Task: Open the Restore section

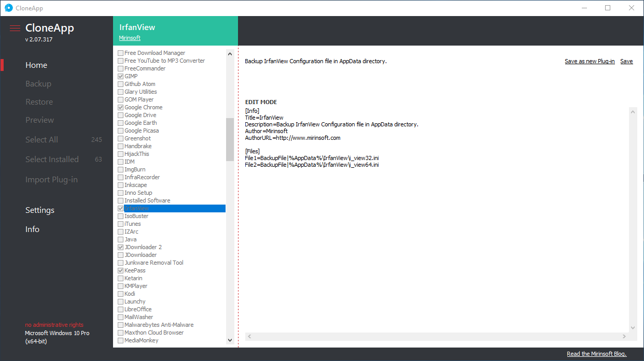Action: 39,102
